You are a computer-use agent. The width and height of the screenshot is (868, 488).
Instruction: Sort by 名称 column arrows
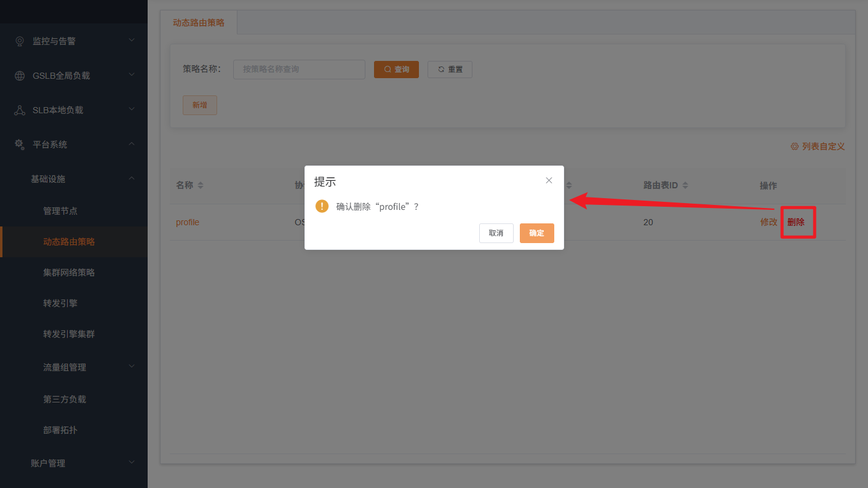201,185
